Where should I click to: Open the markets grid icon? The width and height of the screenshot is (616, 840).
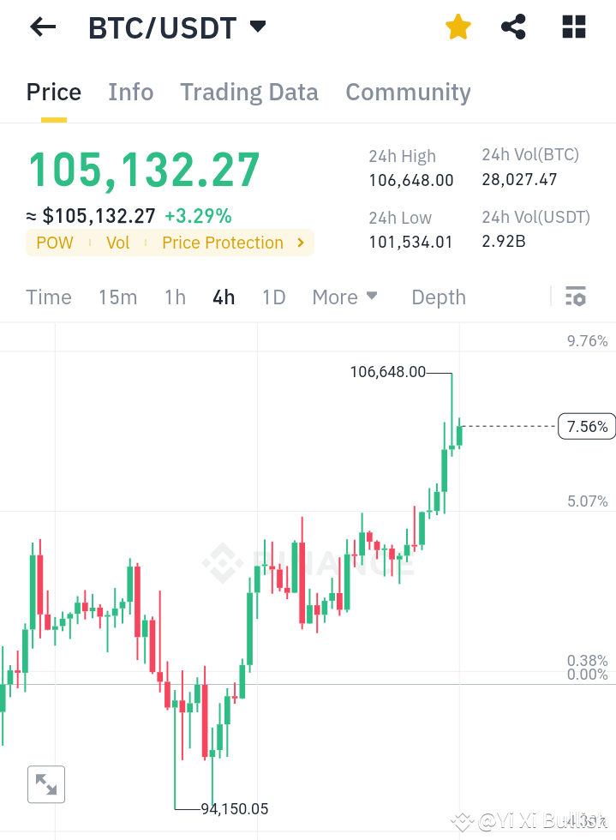pos(572,27)
